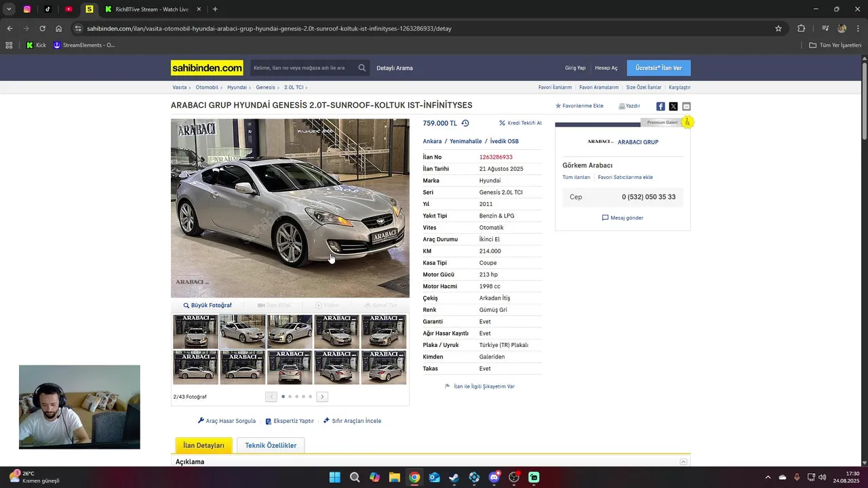This screenshot has height=488, width=868.
Task: Open Chrome apps grid icon
Action: tap(9, 45)
